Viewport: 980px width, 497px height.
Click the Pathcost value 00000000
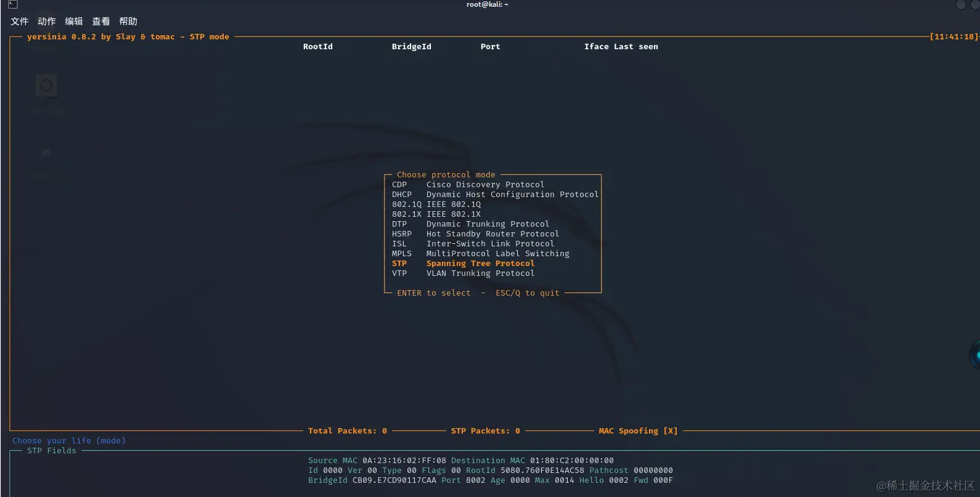coord(653,471)
